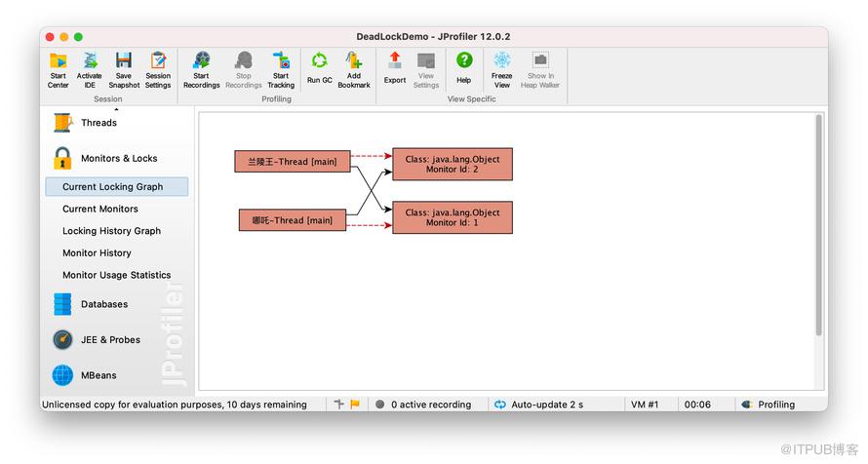Add a bookmark using Add Bookmark icon
This screenshot has width=868, height=464.
tap(354, 60)
